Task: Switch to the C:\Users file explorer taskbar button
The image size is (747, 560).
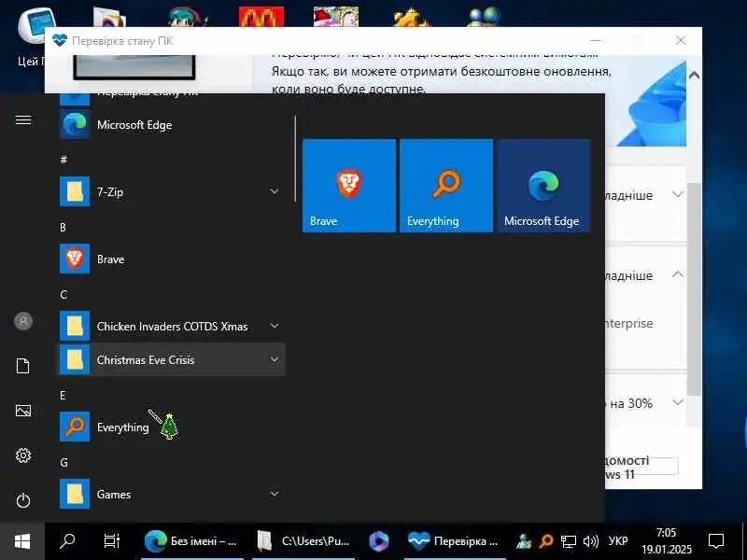Action: (303, 541)
